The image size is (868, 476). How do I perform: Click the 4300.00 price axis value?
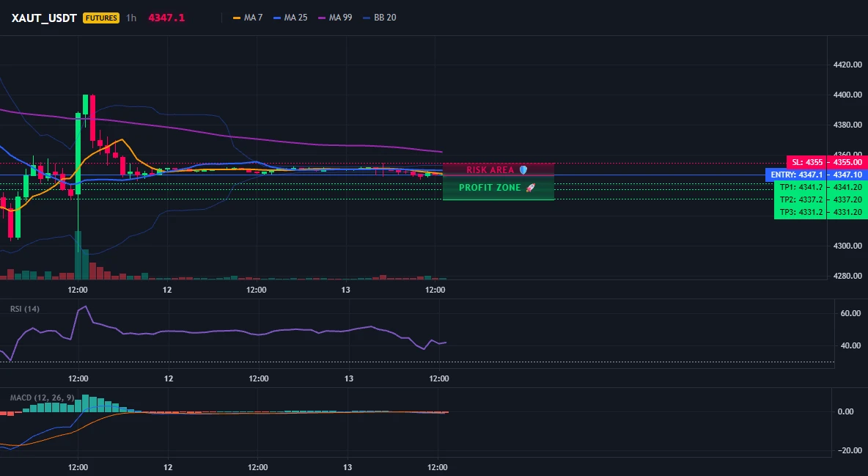[847, 246]
